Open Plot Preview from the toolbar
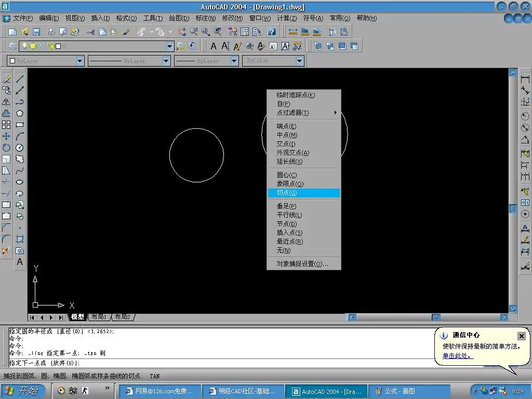532x399 pixels. (x=63, y=32)
